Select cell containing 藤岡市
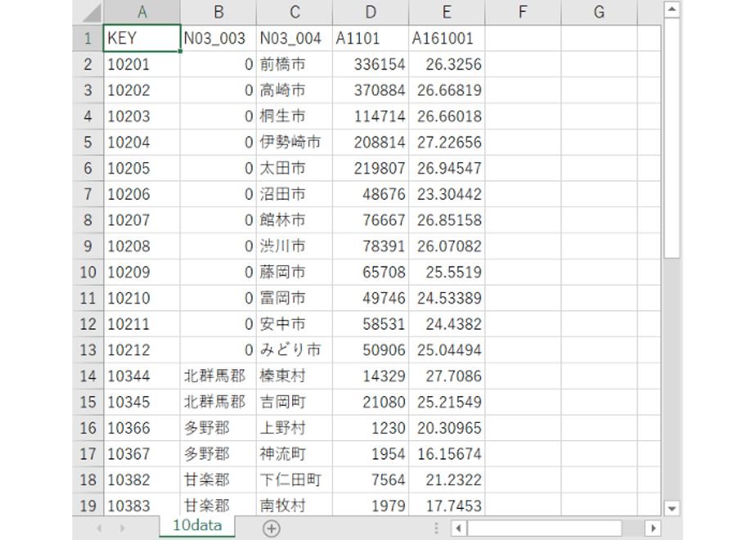Screen dimensions: 756x540 click(x=295, y=272)
